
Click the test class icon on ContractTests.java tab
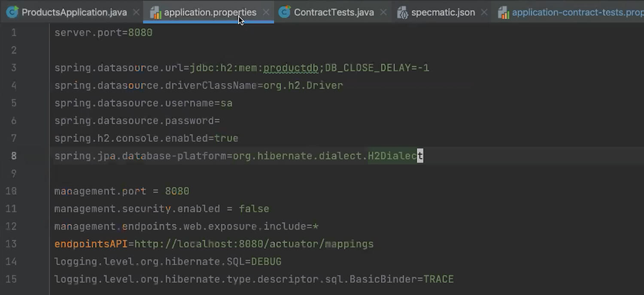pyautogui.click(x=284, y=12)
